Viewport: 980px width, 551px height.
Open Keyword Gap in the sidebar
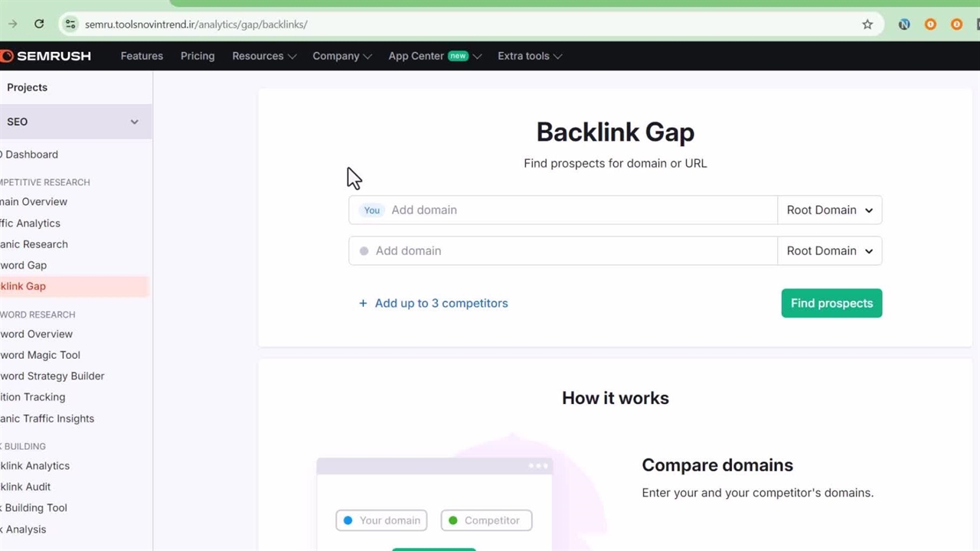pyautogui.click(x=23, y=266)
